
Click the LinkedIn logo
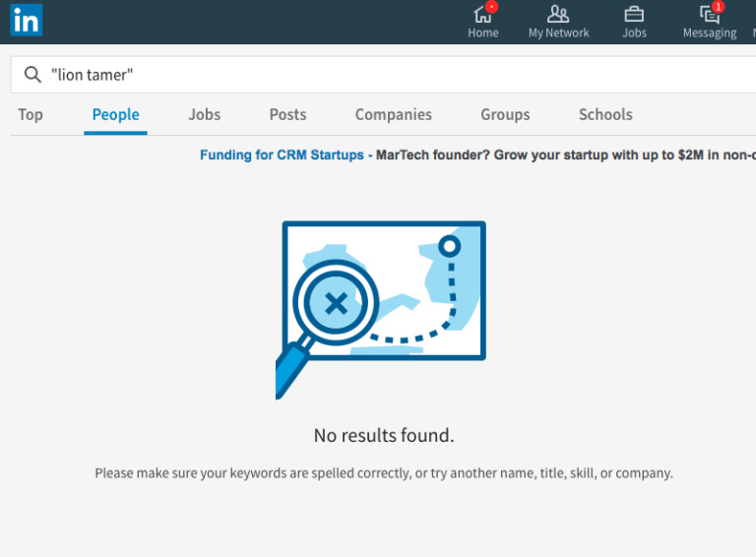[27, 20]
